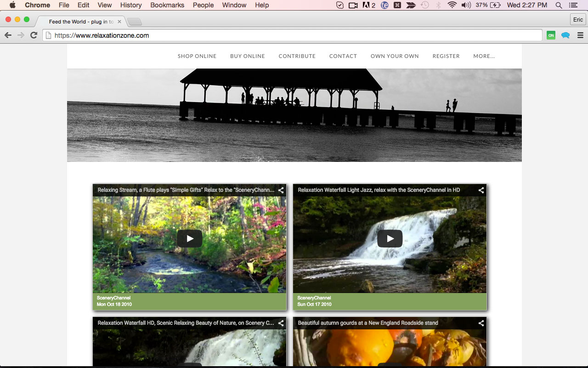Click the pier banner image
The image size is (588, 368).
point(294,115)
